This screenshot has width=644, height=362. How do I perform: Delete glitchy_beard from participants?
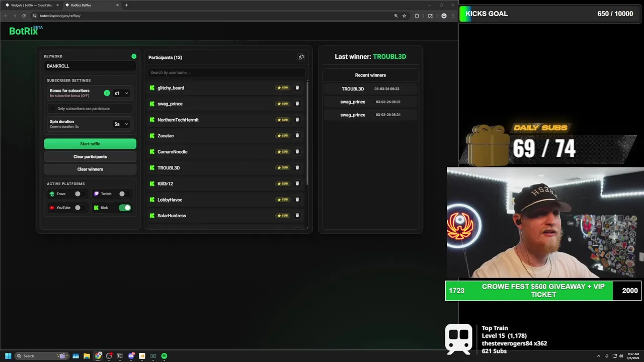(x=297, y=87)
